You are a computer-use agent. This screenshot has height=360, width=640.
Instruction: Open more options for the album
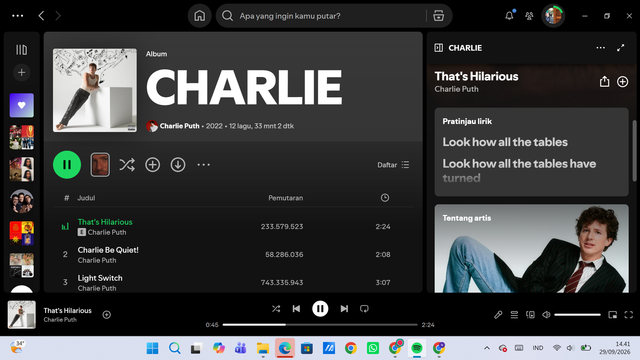pyautogui.click(x=203, y=165)
